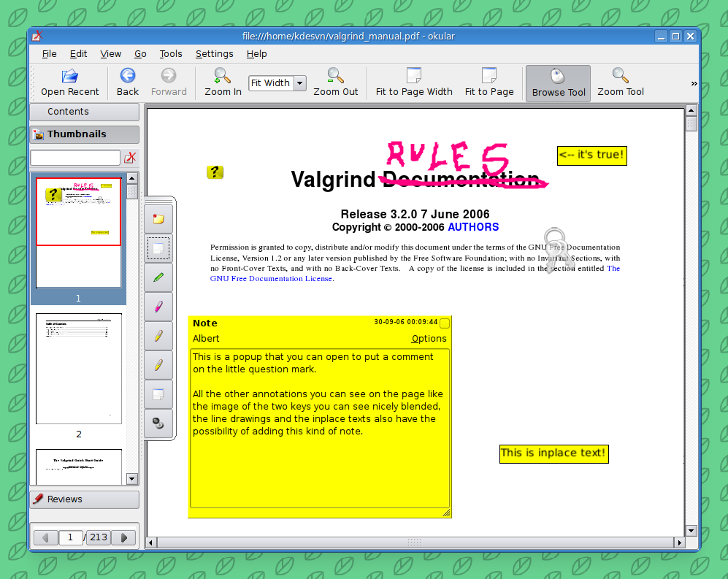Go to next page with the arrow
The width and height of the screenshot is (728, 579).
point(124,537)
